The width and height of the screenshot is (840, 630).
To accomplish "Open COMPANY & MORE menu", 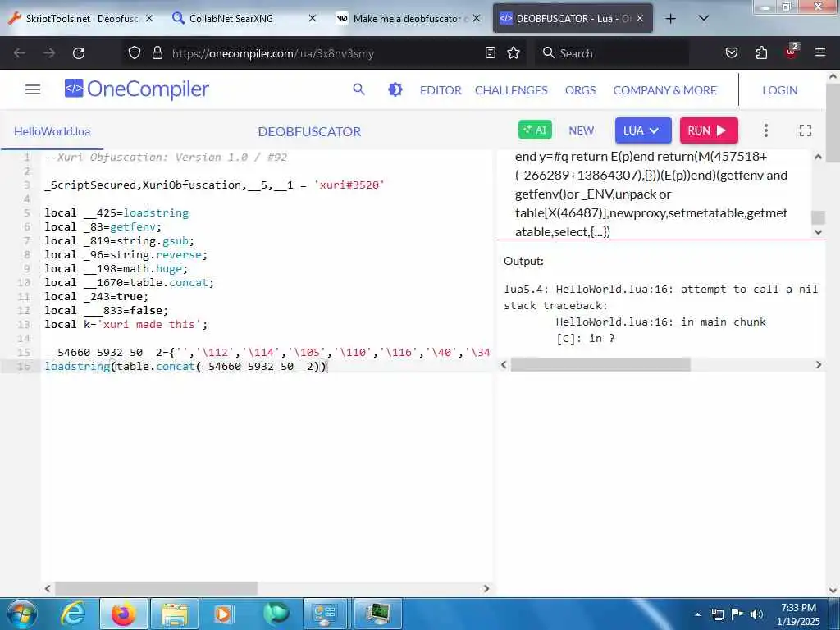I will (x=664, y=90).
